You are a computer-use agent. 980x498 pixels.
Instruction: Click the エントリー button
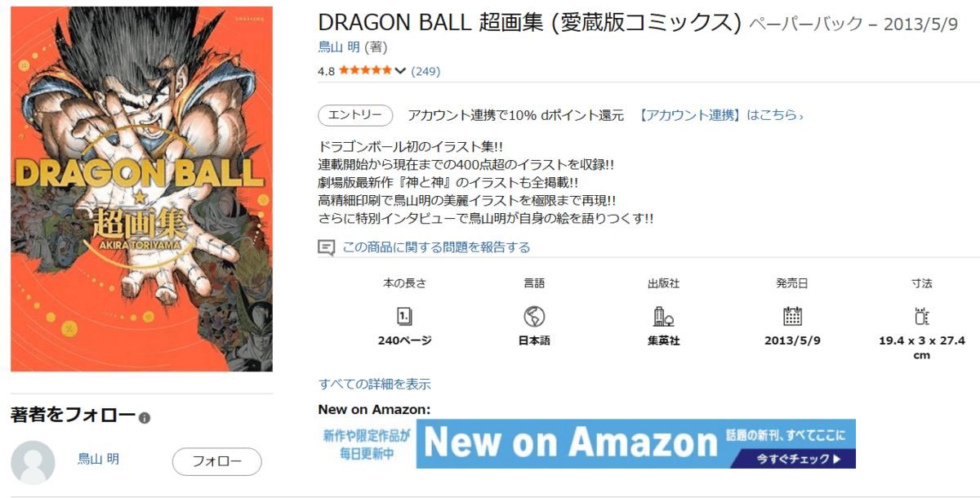355,115
